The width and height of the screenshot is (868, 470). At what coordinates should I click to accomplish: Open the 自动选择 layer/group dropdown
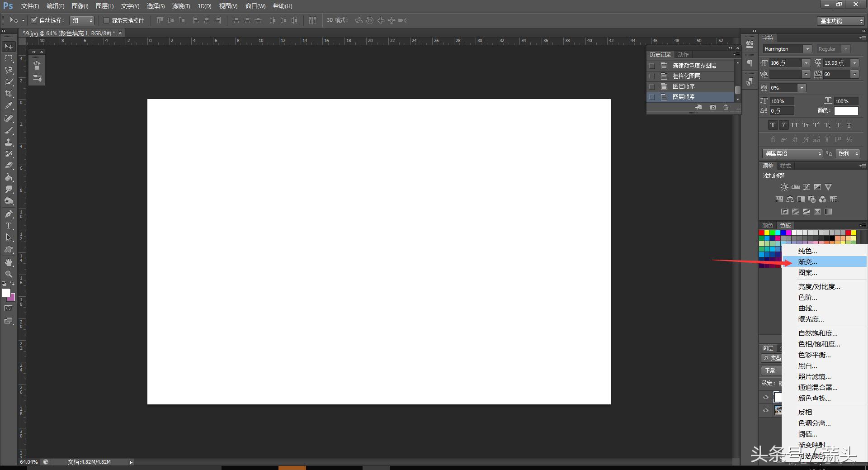click(82, 20)
